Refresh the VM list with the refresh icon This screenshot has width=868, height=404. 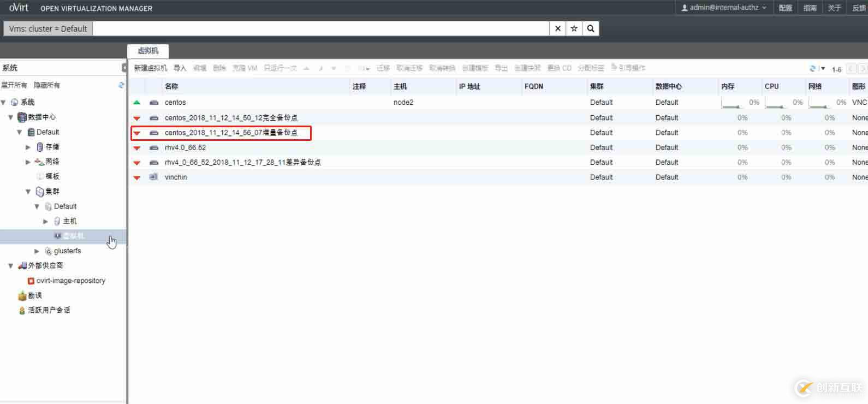(812, 69)
